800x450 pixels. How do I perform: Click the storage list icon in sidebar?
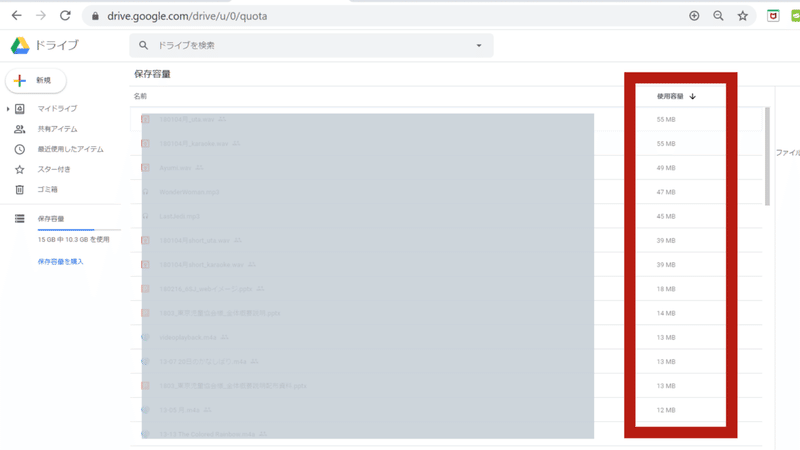tap(19, 218)
